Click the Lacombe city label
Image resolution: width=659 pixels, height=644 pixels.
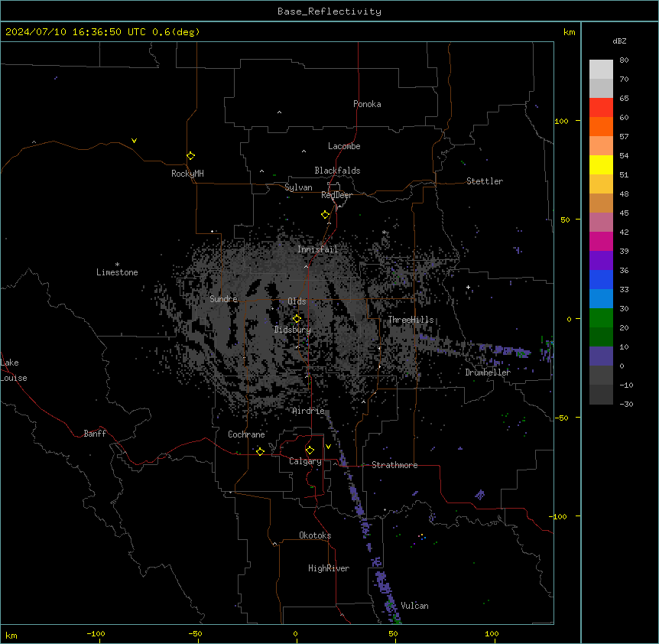pyautogui.click(x=344, y=146)
